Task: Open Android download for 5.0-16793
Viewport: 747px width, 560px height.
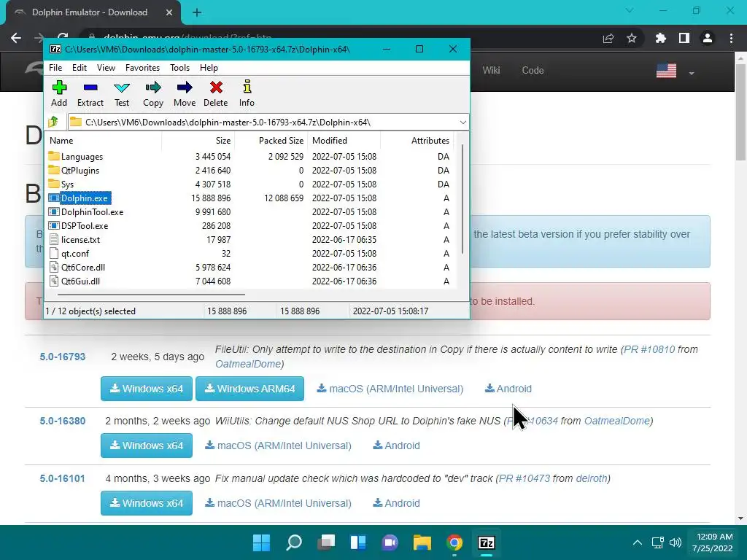Action: pos(508,389)
